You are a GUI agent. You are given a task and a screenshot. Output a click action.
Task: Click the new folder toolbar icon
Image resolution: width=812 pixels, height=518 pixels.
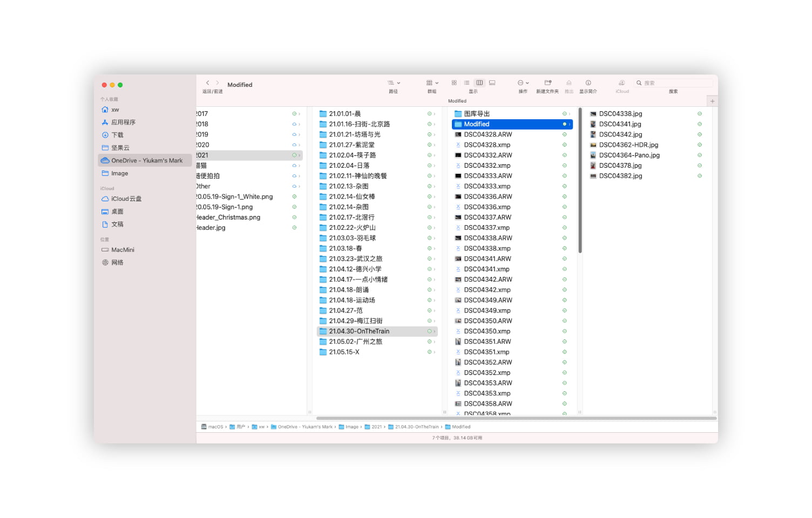tap(547, 83)
